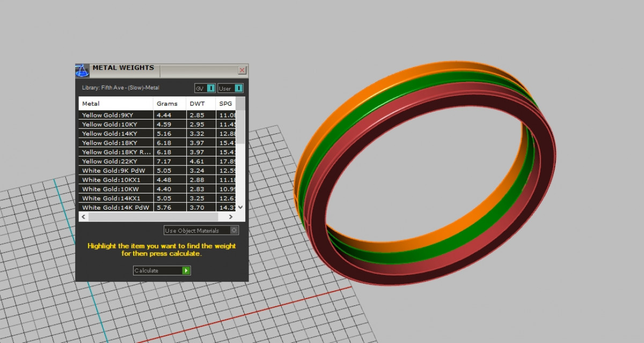This screenshot has width=644, height=343.
Task: Highlight the White Gold:10KW row
Action: pyautogui.click(x=116, y=189)
